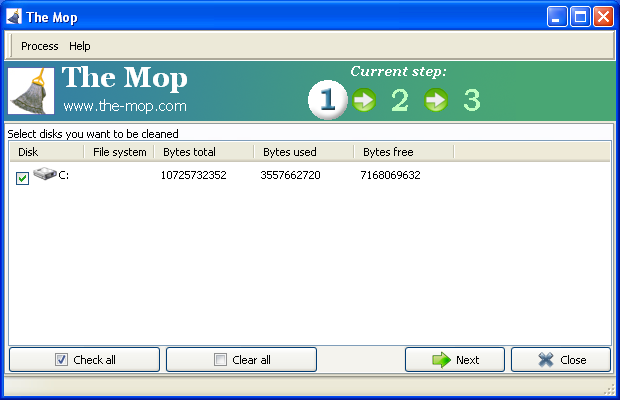Screen dimensions: 620x400
Task: Click the Close button with X icon
Action: (561, 360)
